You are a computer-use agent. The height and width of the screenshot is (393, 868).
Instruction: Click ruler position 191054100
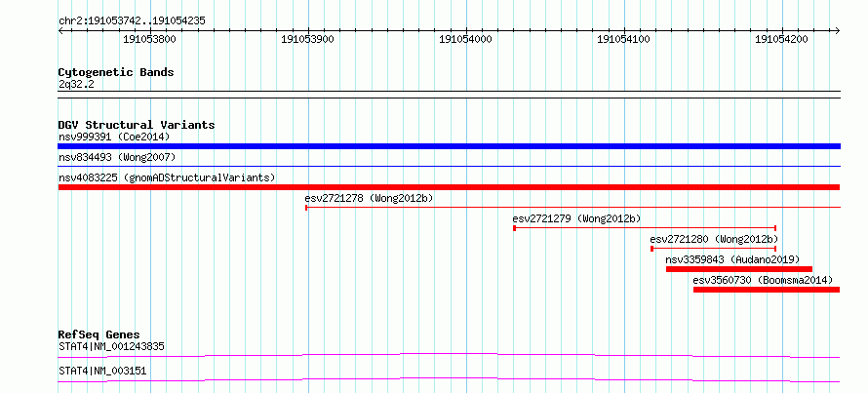(624, 39)
